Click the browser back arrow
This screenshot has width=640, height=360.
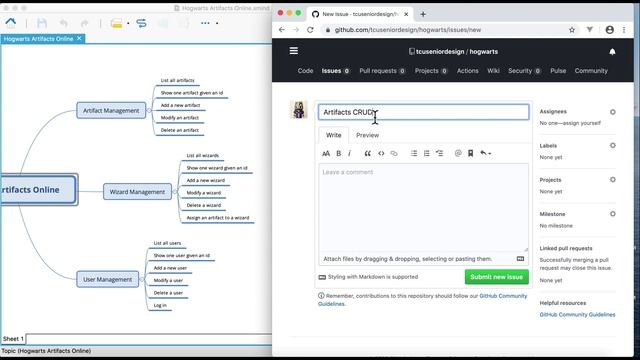coord(282,30)
